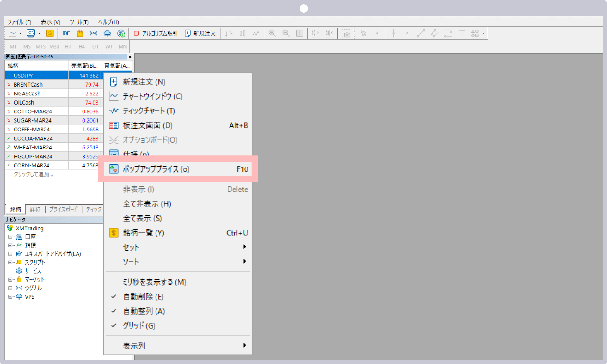Select the M15 timeframe button
Screen dimensions: 607x364
coord(40,46)
